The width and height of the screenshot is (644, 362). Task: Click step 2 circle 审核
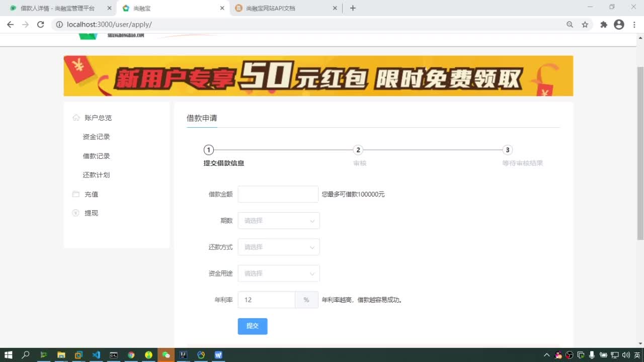point(358,150)
